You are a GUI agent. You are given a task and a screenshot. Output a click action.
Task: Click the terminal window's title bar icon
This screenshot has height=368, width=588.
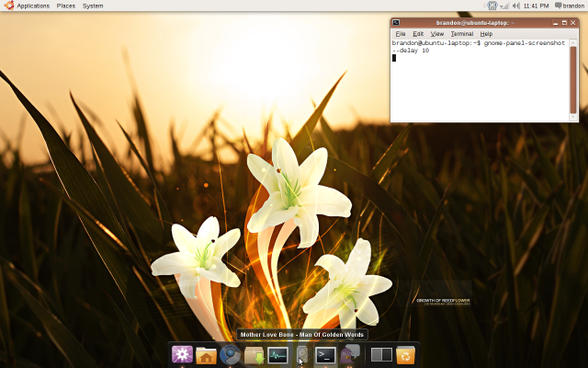click(x=396, y=22)
